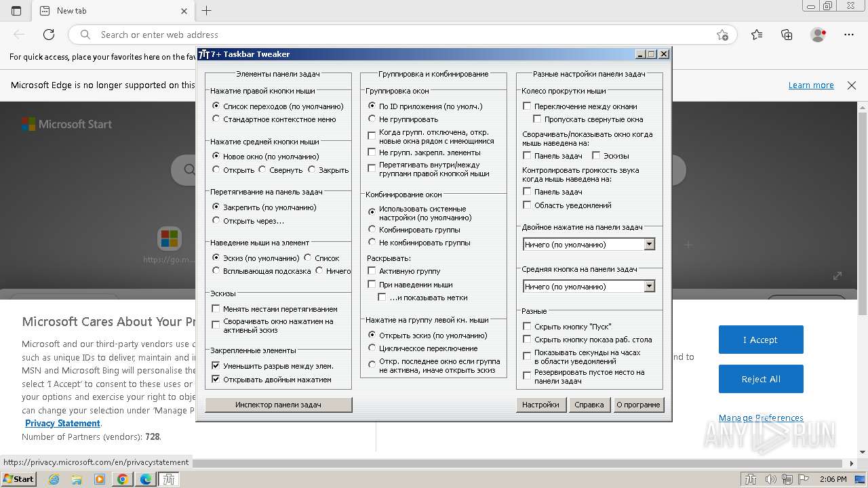Screen dimensions: 868x488
Task: Open Google Chrome from the taskbar
Action: (123, 479)
